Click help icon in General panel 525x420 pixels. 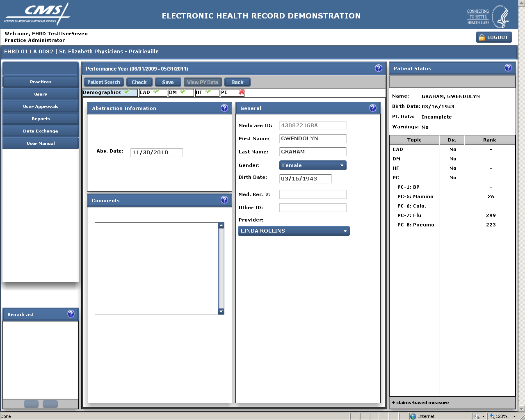tap(372, 108)
